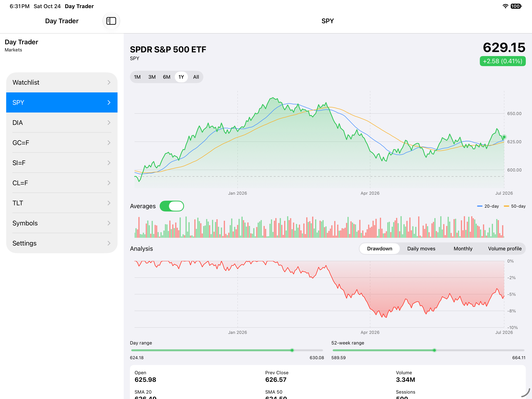The image size is (532, 399).
Task: Toggle the sidebar panel icon
Action: pos(111,21)
